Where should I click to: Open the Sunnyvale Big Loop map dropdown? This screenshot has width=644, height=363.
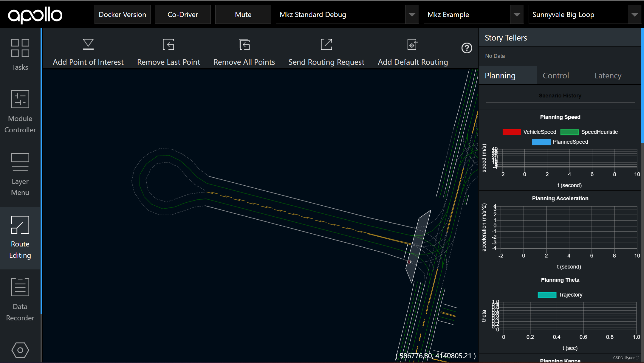585,14
